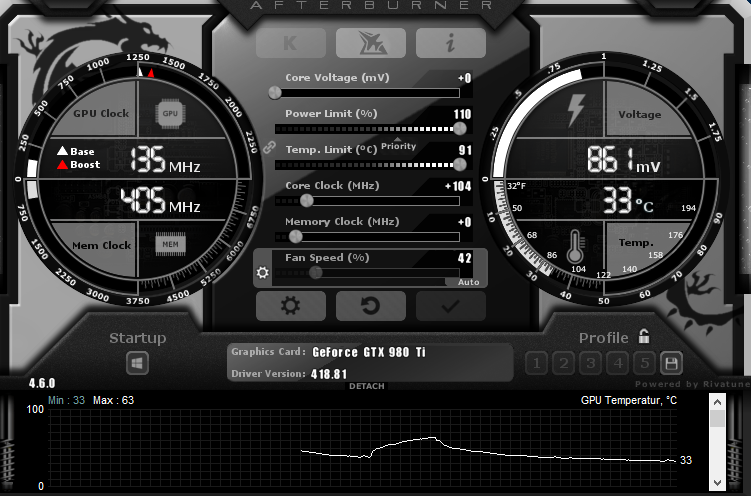Click the Core Voltage +0 value
The image size is (751, 496).
[465, 78]
